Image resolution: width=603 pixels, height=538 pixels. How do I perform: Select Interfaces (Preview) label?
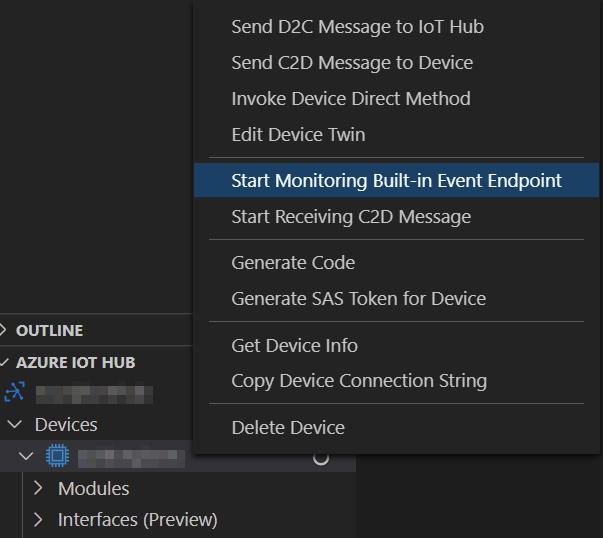click(x=138, y=520)
